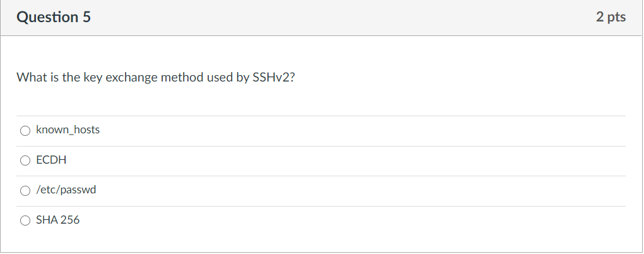The height and width of the screenshot is (254, 644).
Task: Click the SHA 256 answer label text
Action: [58, 220]
